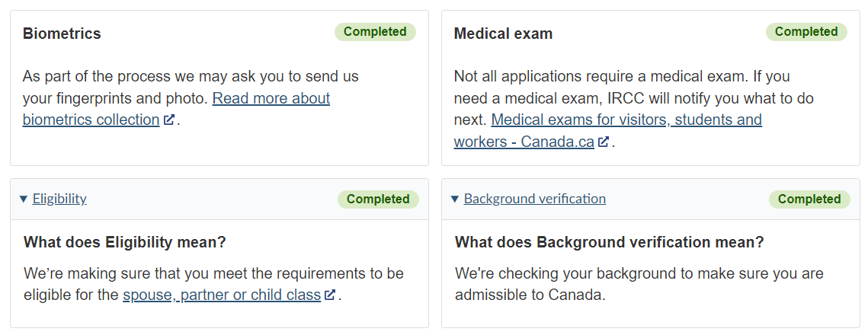Click external link icon after workers - Canada.ca
868x335 pixels.
coord(604,142)
